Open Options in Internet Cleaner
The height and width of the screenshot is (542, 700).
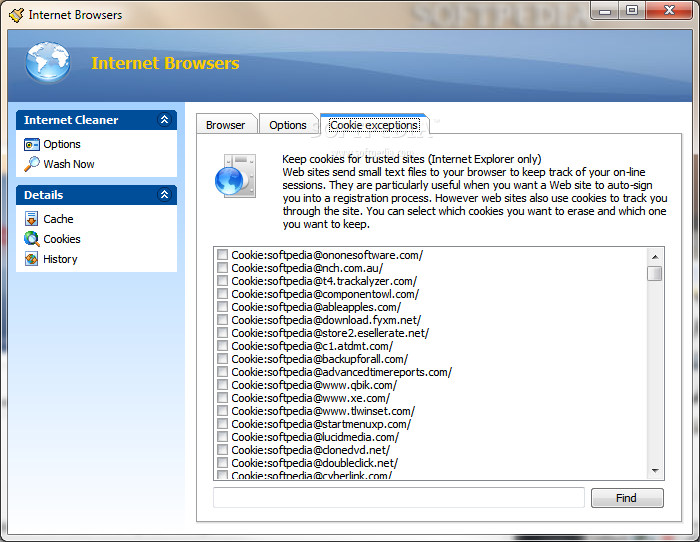pyautogui.click(x=62, y=144)
